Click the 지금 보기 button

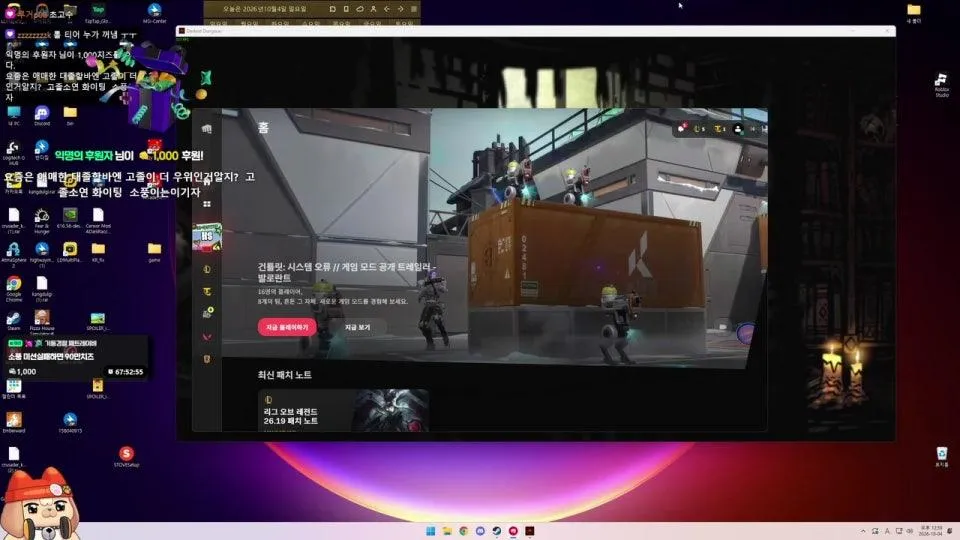pyautogui.click(x=358, y=327)
